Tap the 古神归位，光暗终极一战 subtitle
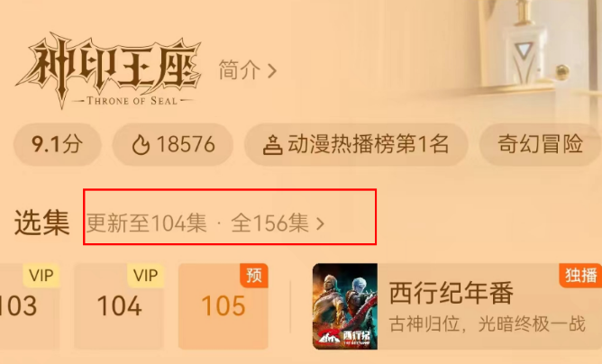The image size is (602, 364). coord(488,324)
